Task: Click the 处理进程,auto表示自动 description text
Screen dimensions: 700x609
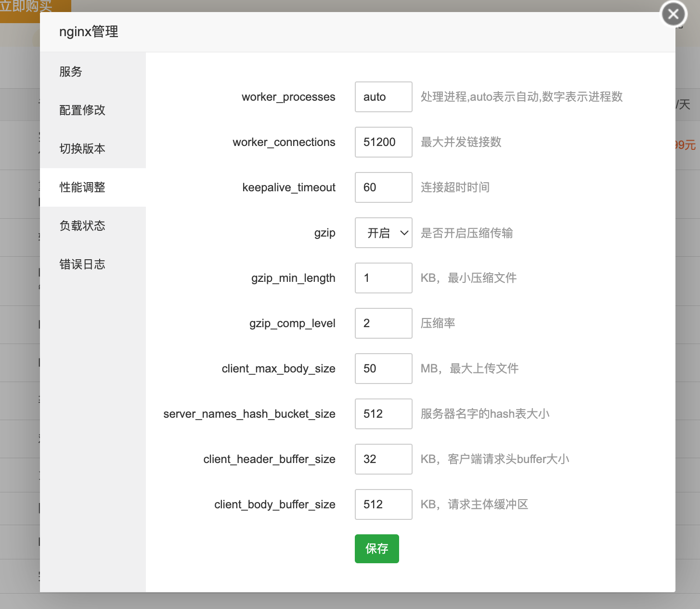Action: pyautogui.click(x=521, y=97)
